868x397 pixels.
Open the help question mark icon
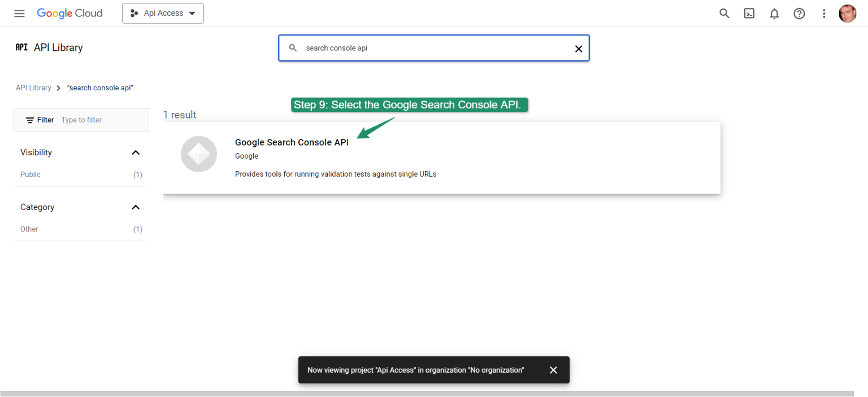[799, 13]
